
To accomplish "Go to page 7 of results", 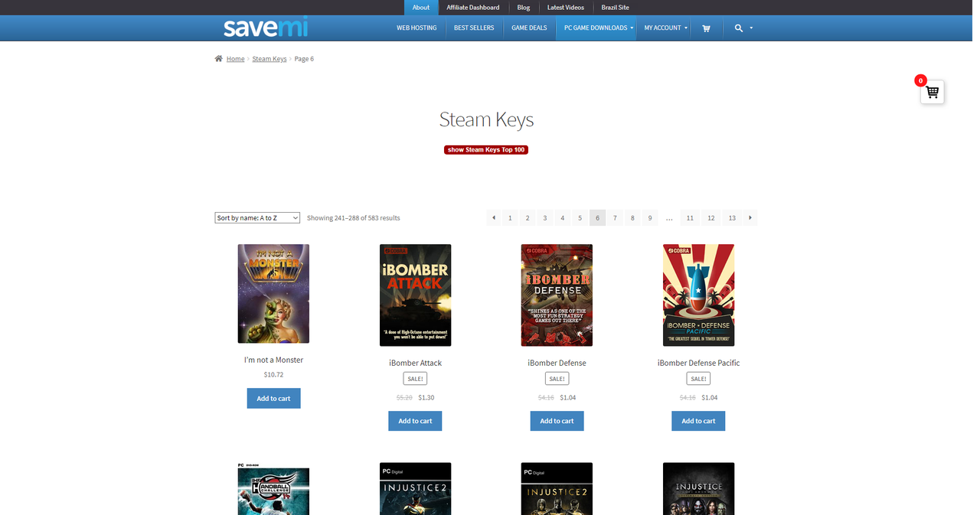I will click(x=615, y=218).
